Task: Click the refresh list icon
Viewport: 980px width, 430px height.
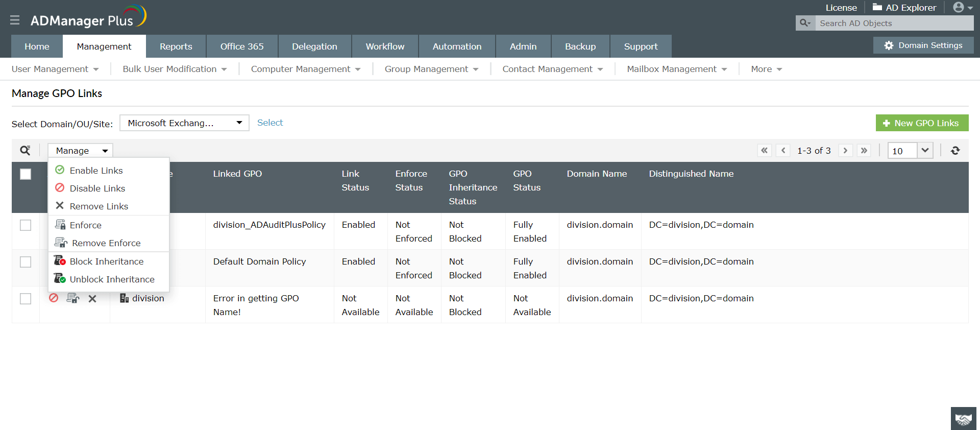Action: click(955, 151)
